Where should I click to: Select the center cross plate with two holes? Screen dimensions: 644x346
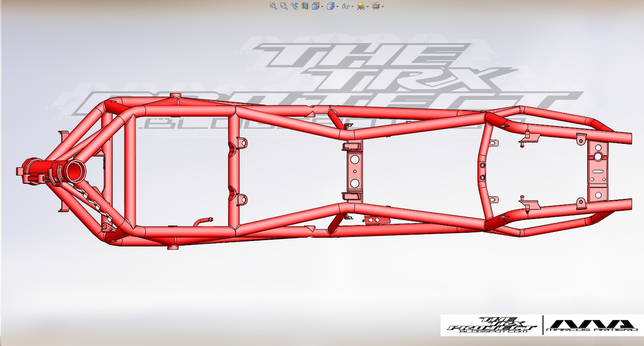[x=354, y=171]
